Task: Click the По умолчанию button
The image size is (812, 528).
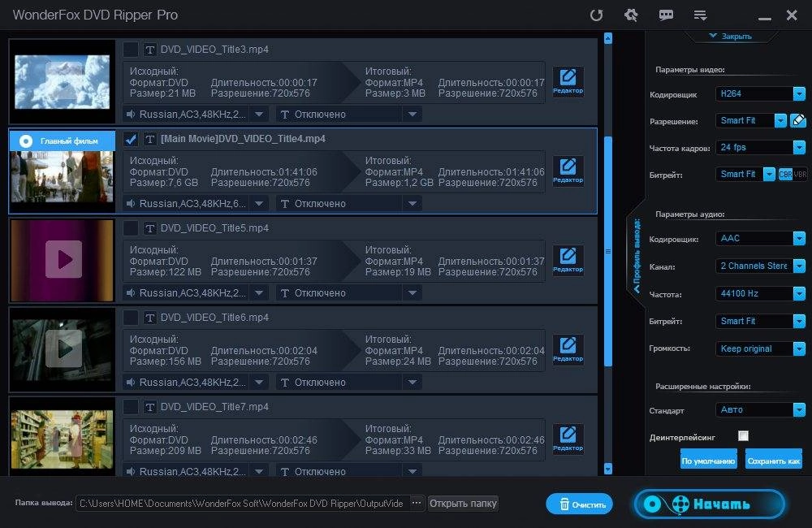Action: click(708, 461)
